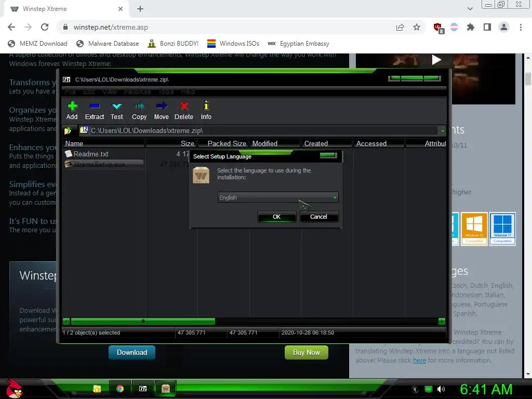
Task: Sort by Modified column header
Action: [x=275, y=143]
